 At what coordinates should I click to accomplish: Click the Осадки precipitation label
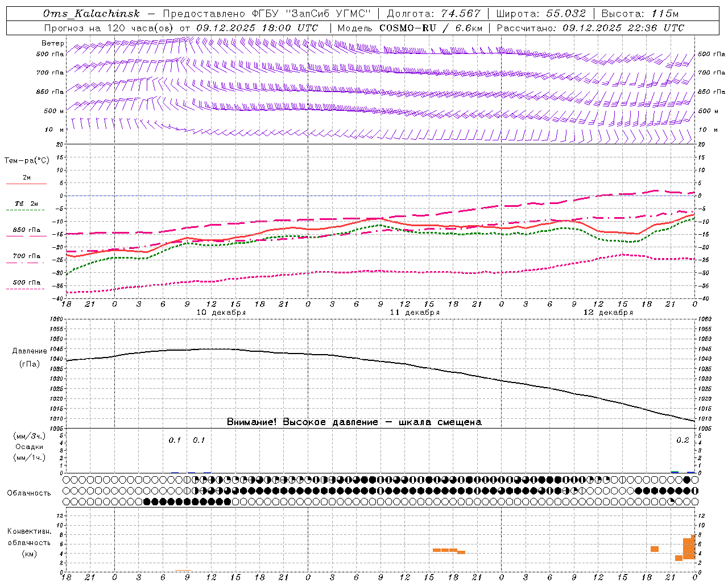click(x=29, y=447)
